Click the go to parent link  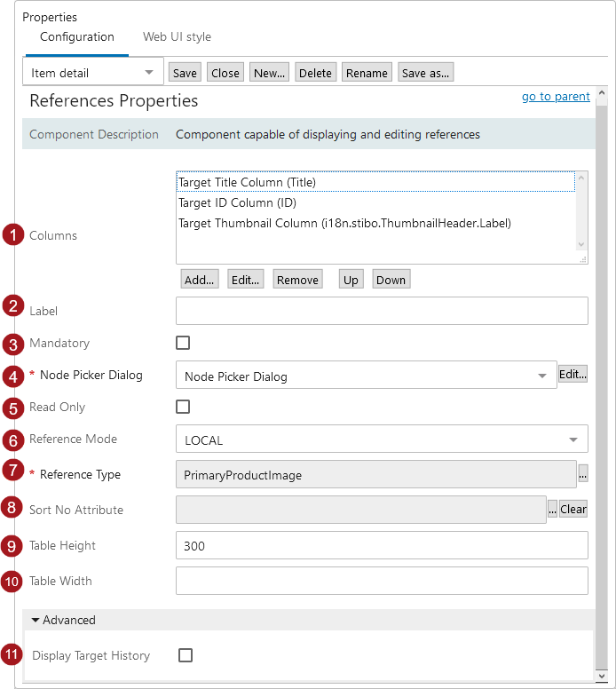556,97
